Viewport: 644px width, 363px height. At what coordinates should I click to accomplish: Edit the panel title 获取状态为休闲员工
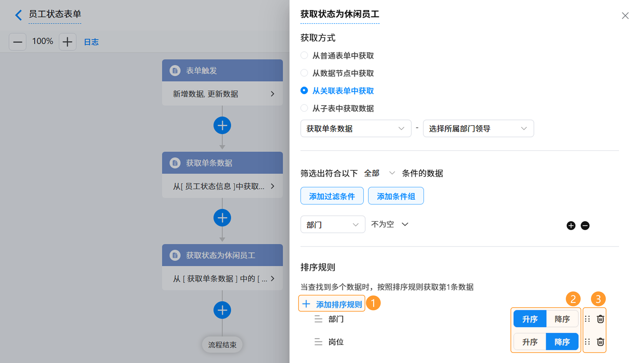pos(340,14)
